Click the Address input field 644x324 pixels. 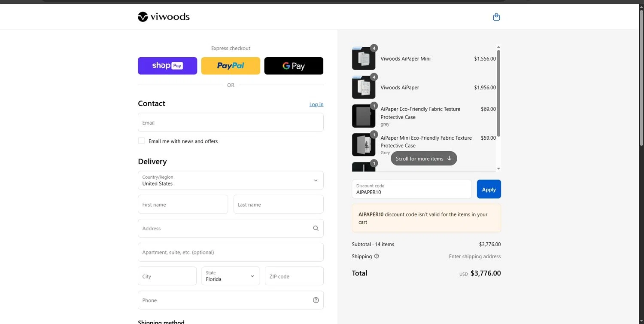[x=231, y=228]
